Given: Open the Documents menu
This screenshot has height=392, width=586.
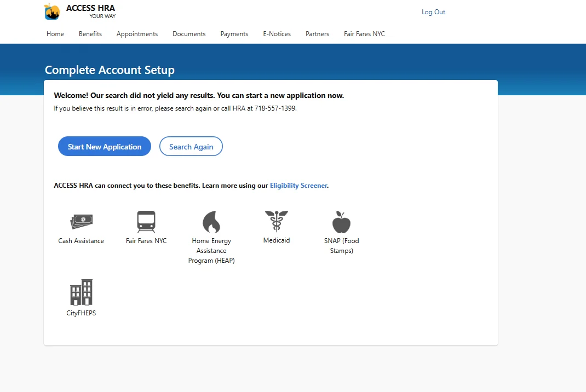Looking at the screenshot, I should [x=189, y=34].
